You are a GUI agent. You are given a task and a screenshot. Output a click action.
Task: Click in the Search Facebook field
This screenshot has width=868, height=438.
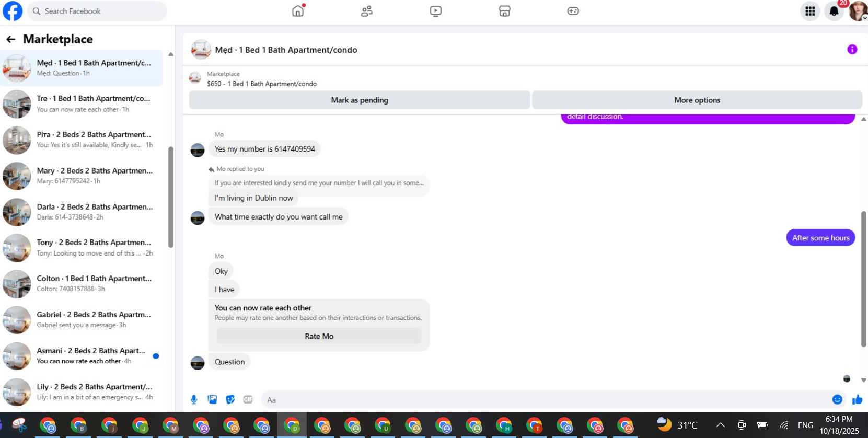(97, 11)
